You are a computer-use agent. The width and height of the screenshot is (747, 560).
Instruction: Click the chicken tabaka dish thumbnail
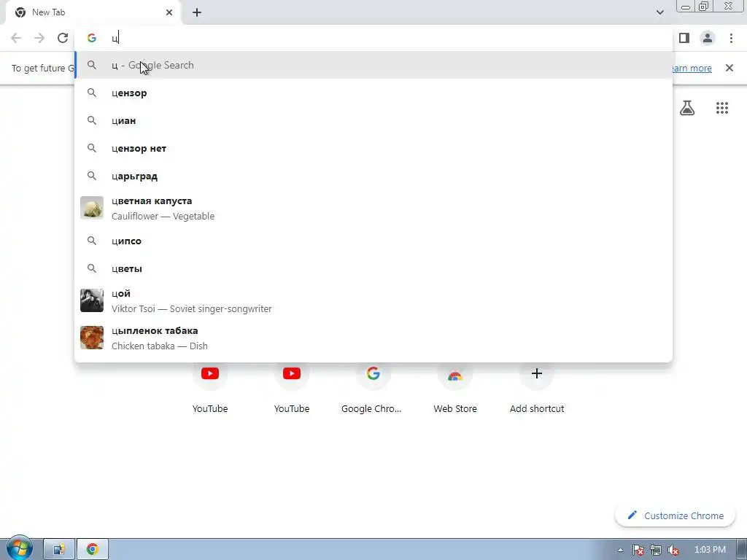(x=91, y=338)
